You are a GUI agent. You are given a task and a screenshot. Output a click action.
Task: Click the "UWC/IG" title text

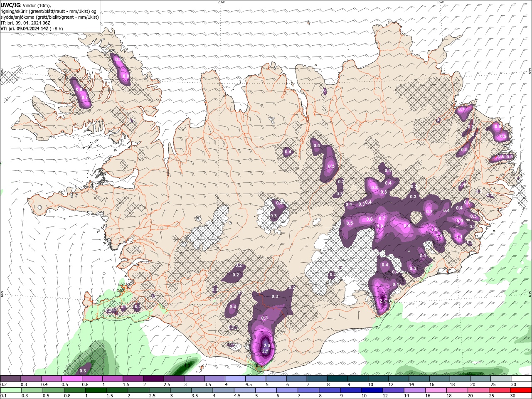(10, 5)
